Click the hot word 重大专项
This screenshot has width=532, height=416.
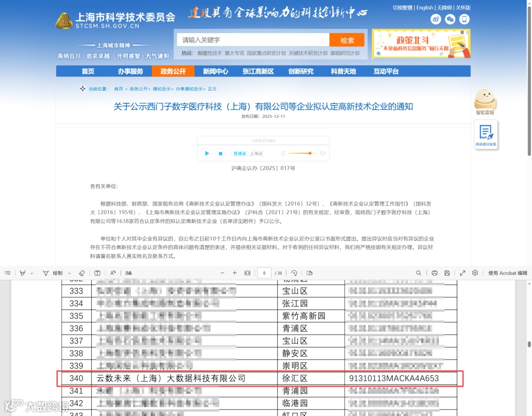click(234, 53)
